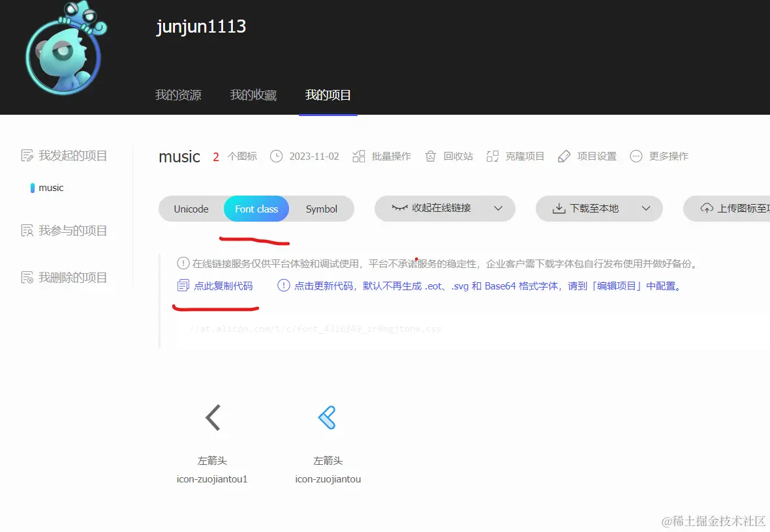Screen dimensions: 770x532
Task: Choose 克隆项目 to clone project
Action: tap(525, 156)
